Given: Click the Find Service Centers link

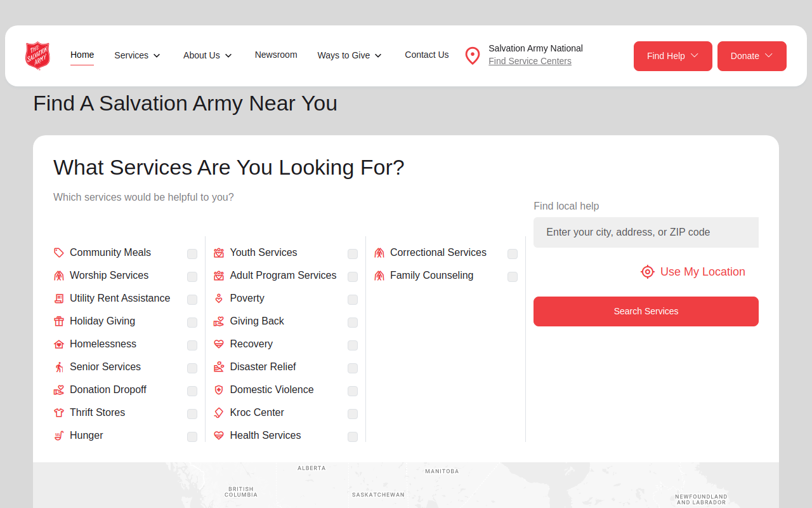Looking at the screenshot, I should point(530,62).
